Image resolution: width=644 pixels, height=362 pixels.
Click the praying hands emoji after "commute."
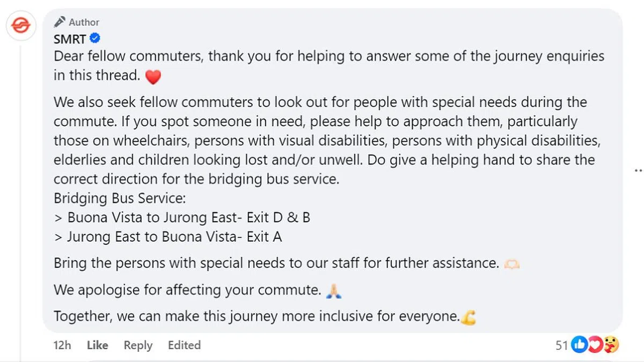tap(334, 291)
